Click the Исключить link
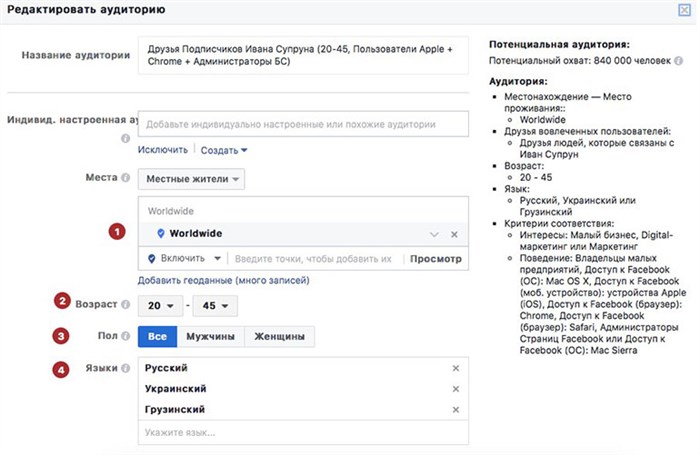Image resolution: width=700 pixels, height=455 pixels. point(162,150)
